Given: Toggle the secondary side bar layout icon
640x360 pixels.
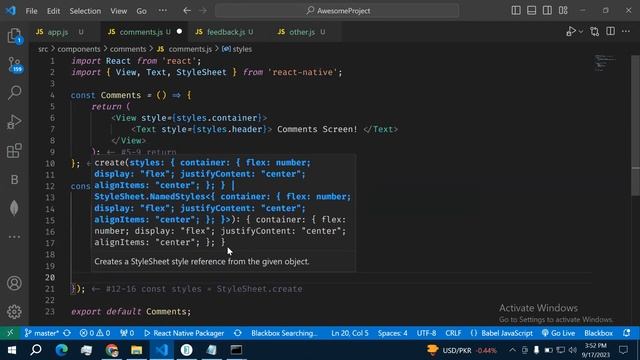Looking at the screenshot, I should tap(547, 11).
